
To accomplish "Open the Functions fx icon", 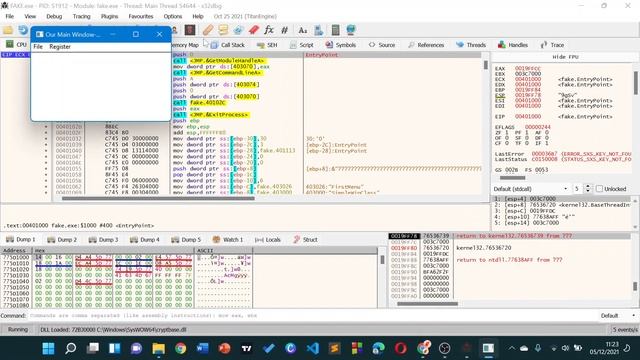I will [269, 30].
